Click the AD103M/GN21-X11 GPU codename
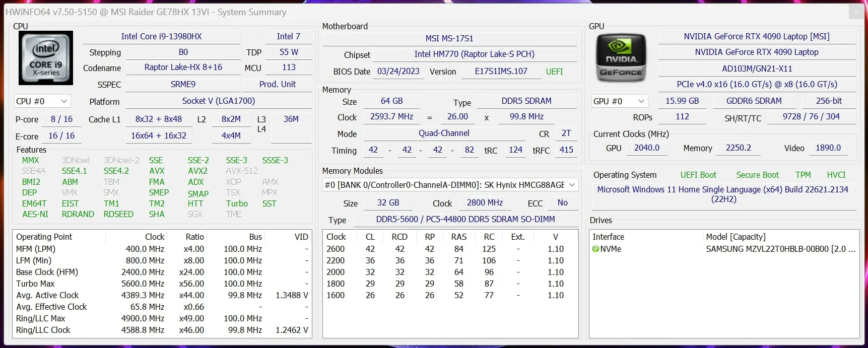 (x=757, y=68)
